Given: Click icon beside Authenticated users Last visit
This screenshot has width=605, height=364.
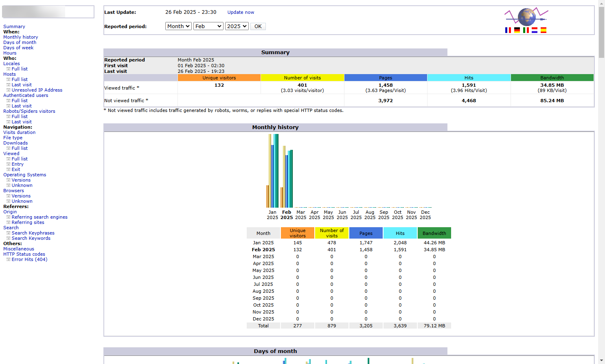Looking at the screenshot, I should click(x=8, y=106).
